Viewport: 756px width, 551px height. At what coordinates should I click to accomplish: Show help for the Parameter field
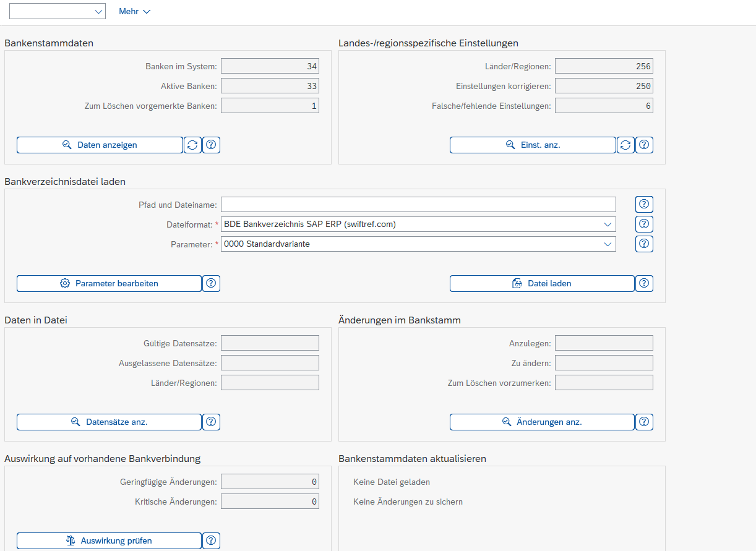pyautogui.click(x=644, y=244)
